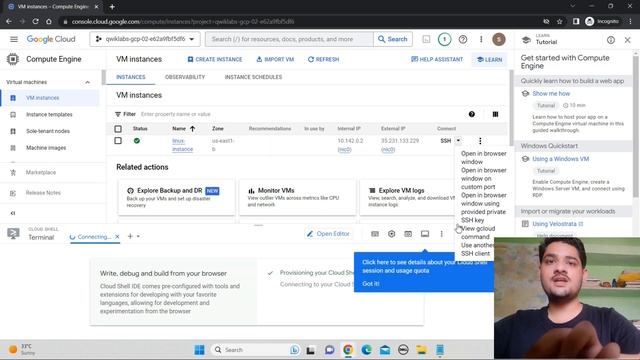This screenshot has height=360, width=640.
Task: Open the notifications indicator
Action: coord(444,39)
